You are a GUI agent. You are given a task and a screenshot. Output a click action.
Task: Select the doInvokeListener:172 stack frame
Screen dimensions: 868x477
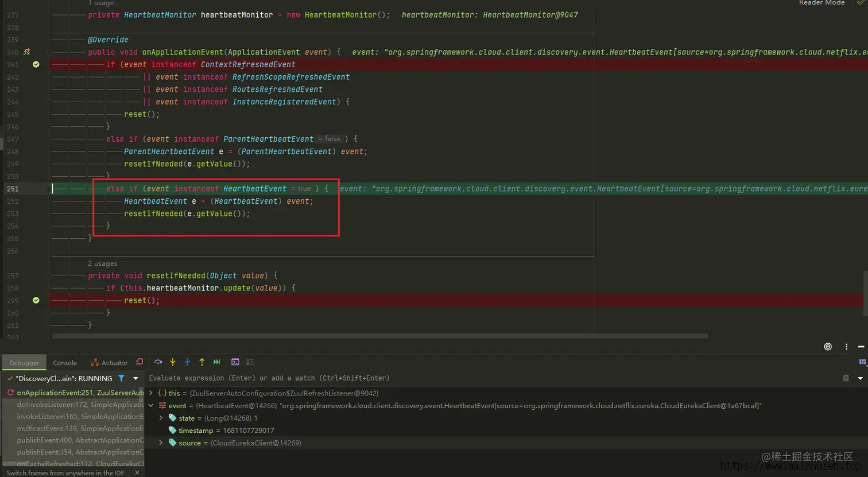pos(73,405)
